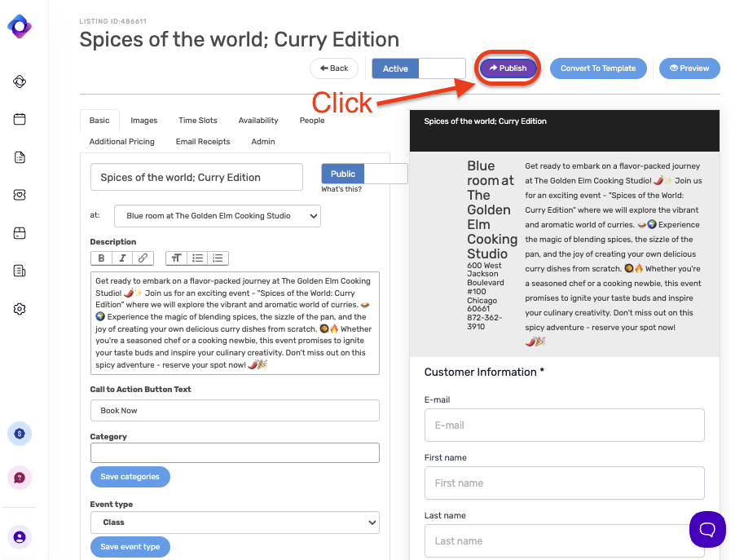
Task: Open the location dropdown for Blue room
Action: (x=218, y=216)
